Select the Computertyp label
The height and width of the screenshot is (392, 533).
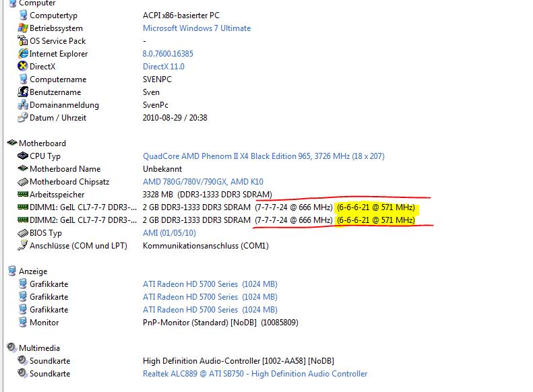point(53,15)
